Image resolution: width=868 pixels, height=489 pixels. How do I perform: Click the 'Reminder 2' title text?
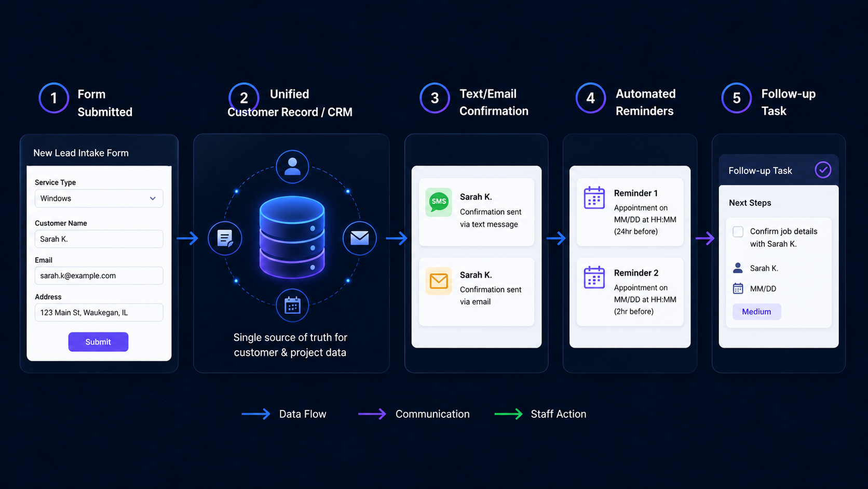[636, 273]
